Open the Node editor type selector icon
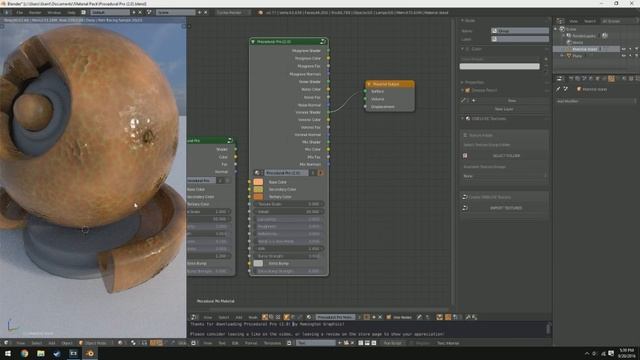640x360 pixels. point(193,317)
